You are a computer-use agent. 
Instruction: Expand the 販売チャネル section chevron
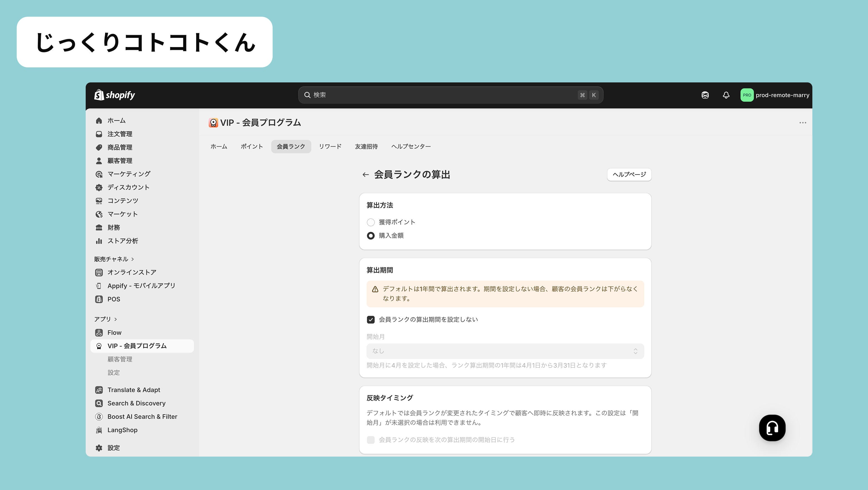click(x=132, y=259)
